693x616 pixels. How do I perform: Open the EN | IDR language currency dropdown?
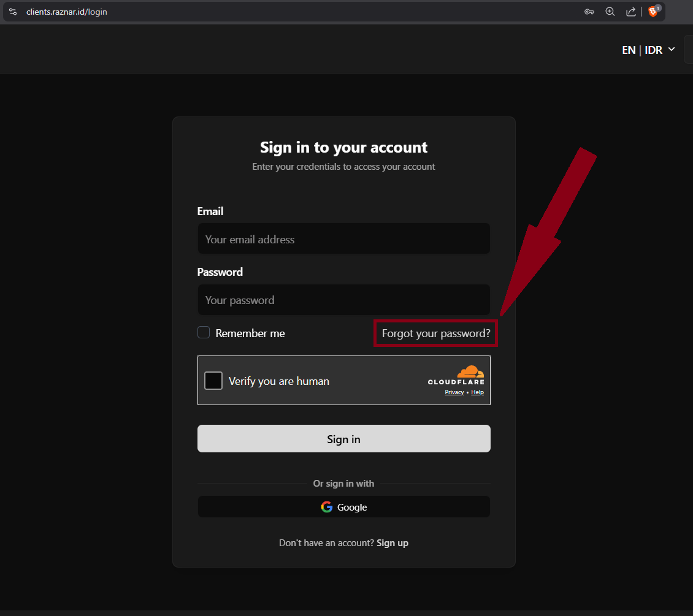coord(648,50)
